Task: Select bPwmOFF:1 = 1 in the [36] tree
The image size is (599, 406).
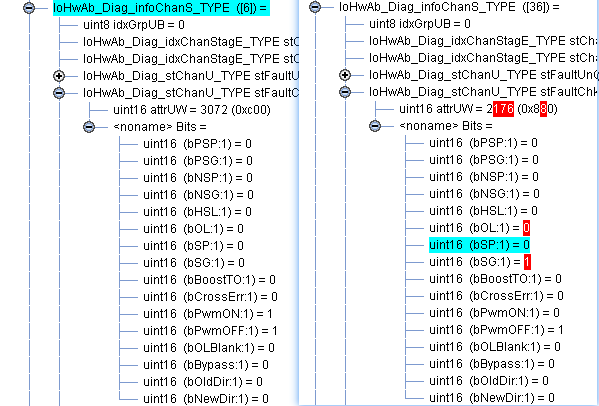Action: tap(496, 330)
